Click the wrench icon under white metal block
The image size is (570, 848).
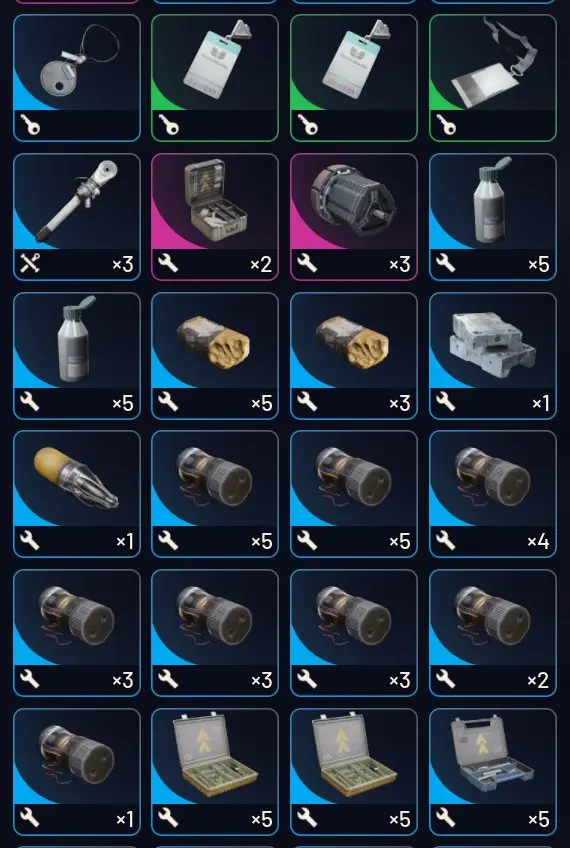click(446, 402)
